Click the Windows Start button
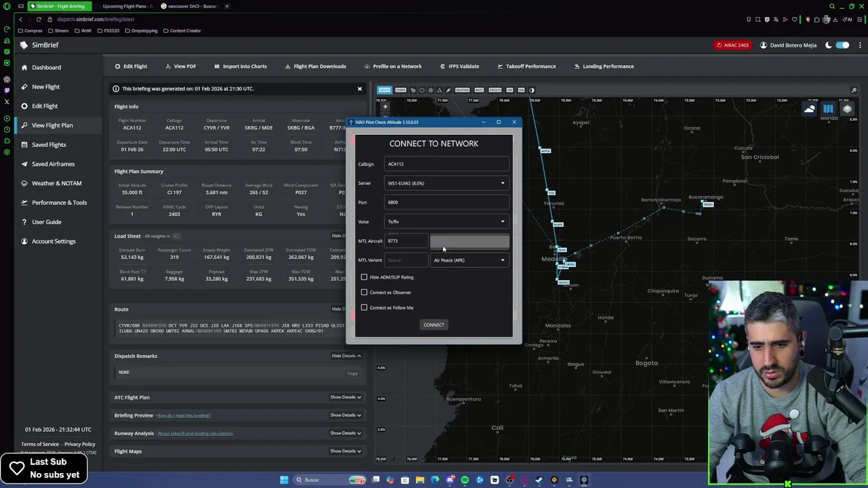This screenshot has height=488, width=868. click(x=284, y=480)
